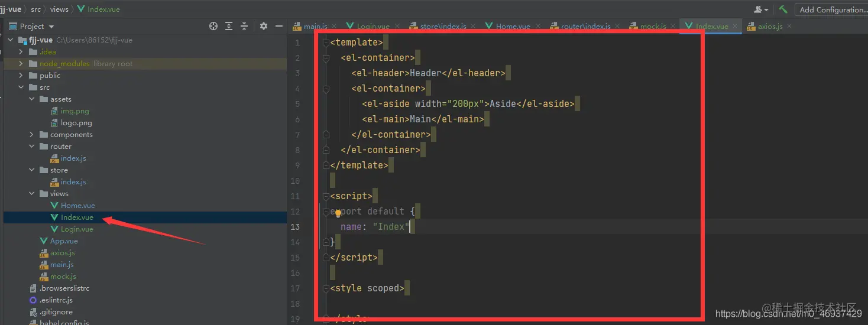Select index.js under the router folder
The image size is (868, 325).
pos(73,158)
